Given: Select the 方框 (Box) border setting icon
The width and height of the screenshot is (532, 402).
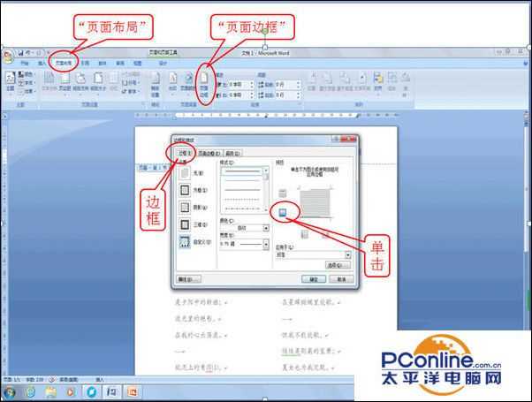Looking at the screenshot, I should click(x=185, y=190).
